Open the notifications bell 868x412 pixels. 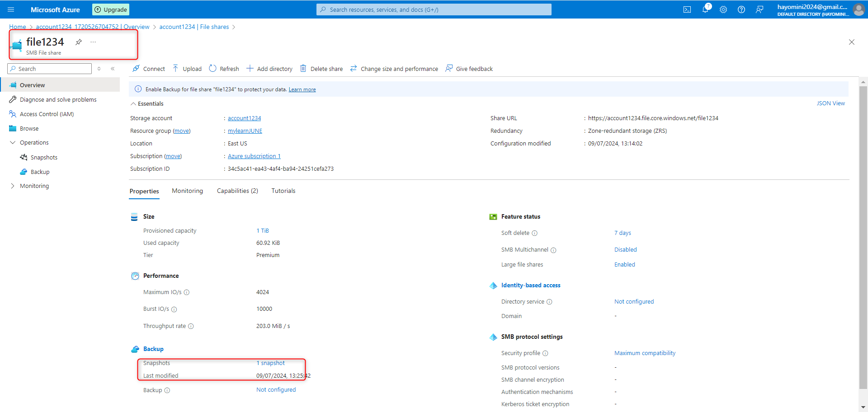(x=705, y=9)
